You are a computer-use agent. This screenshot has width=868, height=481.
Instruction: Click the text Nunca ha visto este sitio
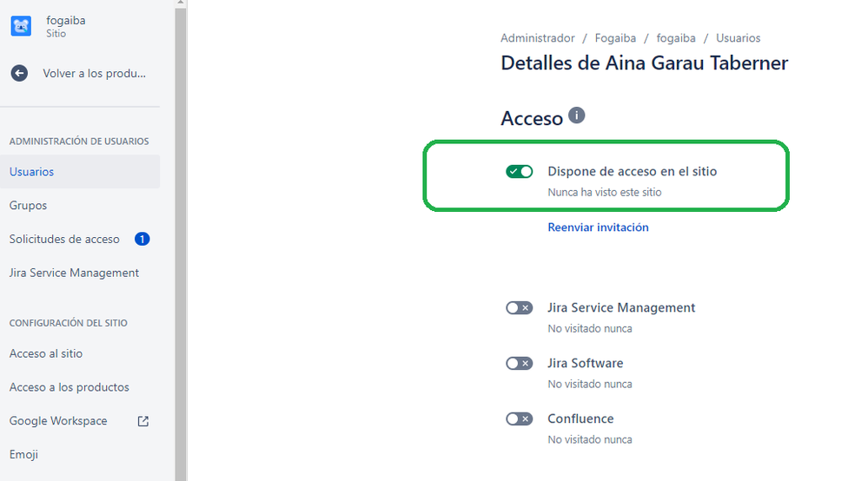(605, 193)
